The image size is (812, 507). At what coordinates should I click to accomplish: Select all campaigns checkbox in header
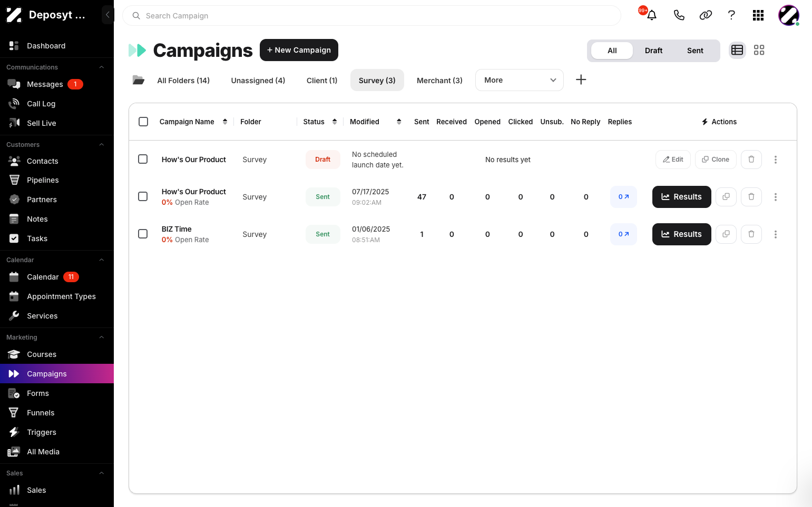143,122
